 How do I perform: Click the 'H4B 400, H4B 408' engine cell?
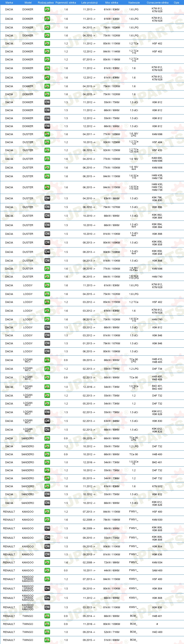tap(157, 378)
